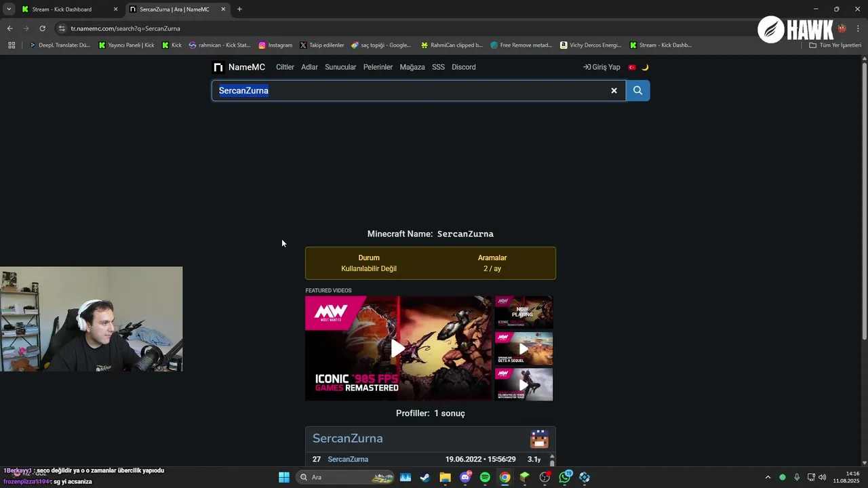The image size is (868, 488).
Task: Open the Turkish flag language selector
Action: click(x=632, y=67)
